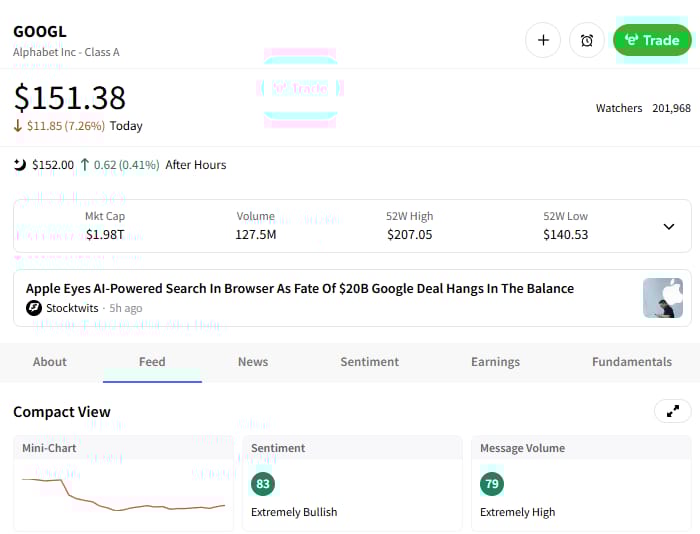Expand Compact View to full screen

pyautogui.click(x=672, y=411)
